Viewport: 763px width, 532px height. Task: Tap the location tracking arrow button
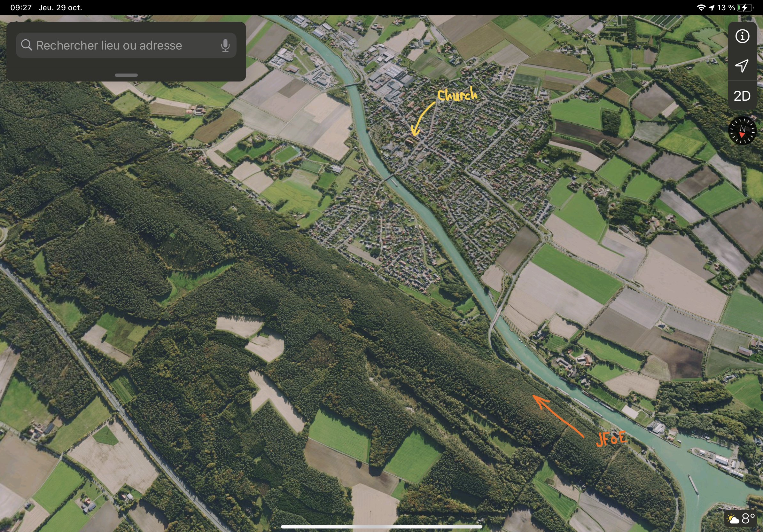[x=742, y=66]
